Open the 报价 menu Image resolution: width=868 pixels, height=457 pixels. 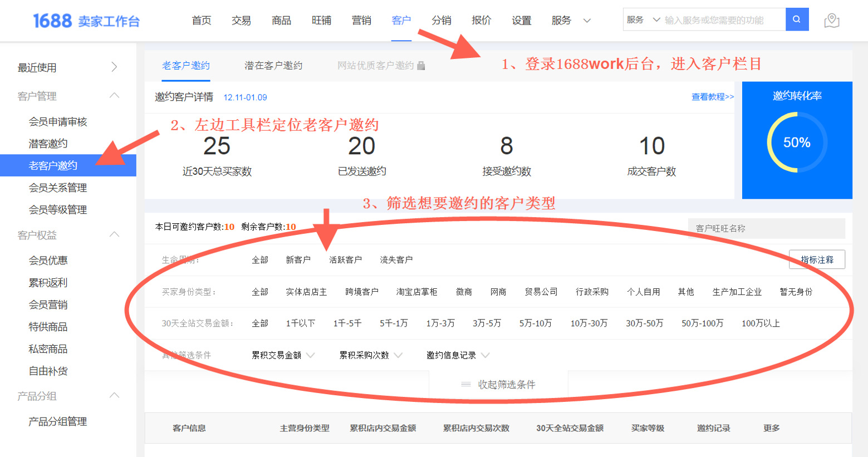482,21
